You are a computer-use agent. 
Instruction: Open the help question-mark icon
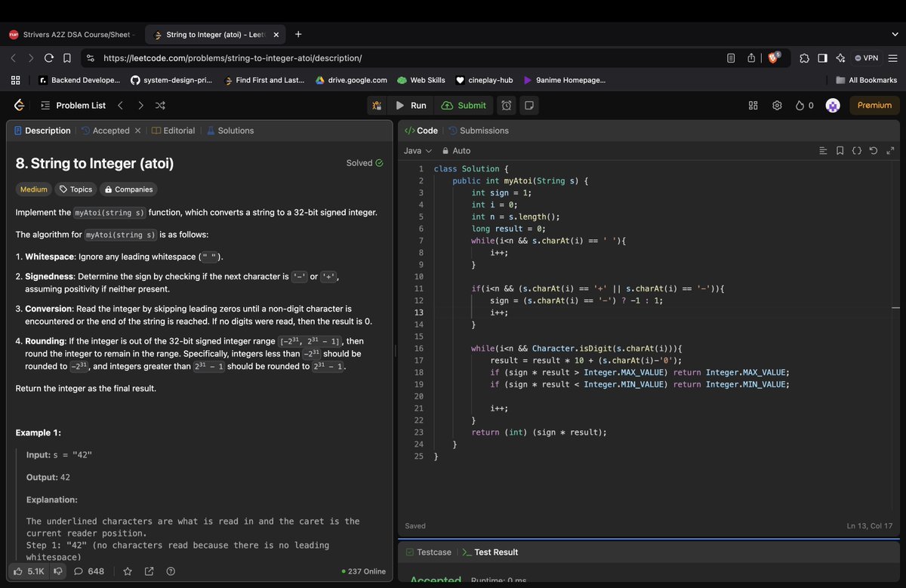pyautogui.click(x=171, y=571)
